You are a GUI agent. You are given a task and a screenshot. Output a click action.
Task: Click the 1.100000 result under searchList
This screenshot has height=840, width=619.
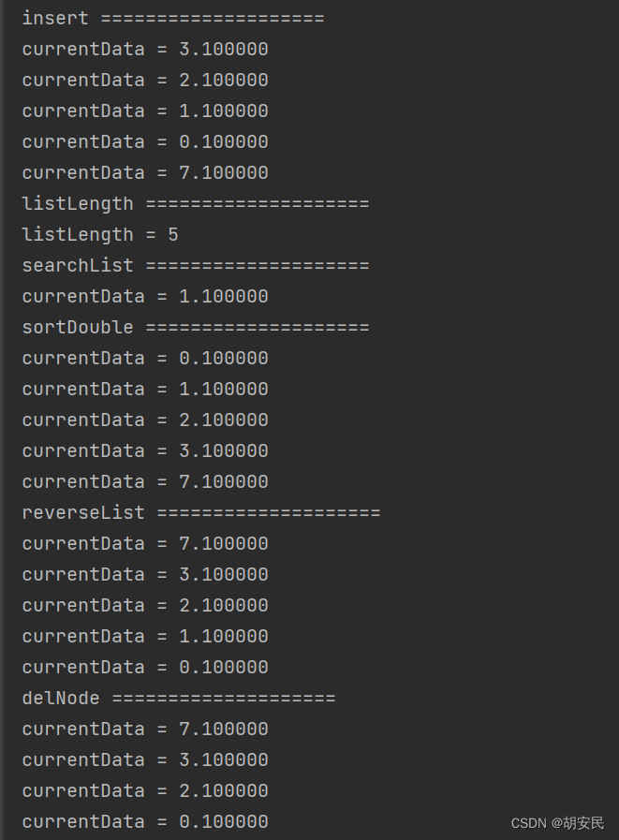(x=145, y=296)
